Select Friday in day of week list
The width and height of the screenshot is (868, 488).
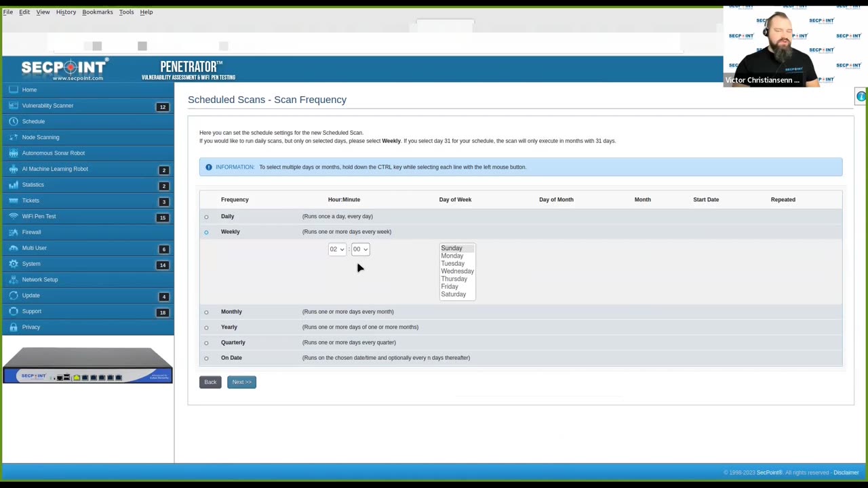click(x=457, y=287)
